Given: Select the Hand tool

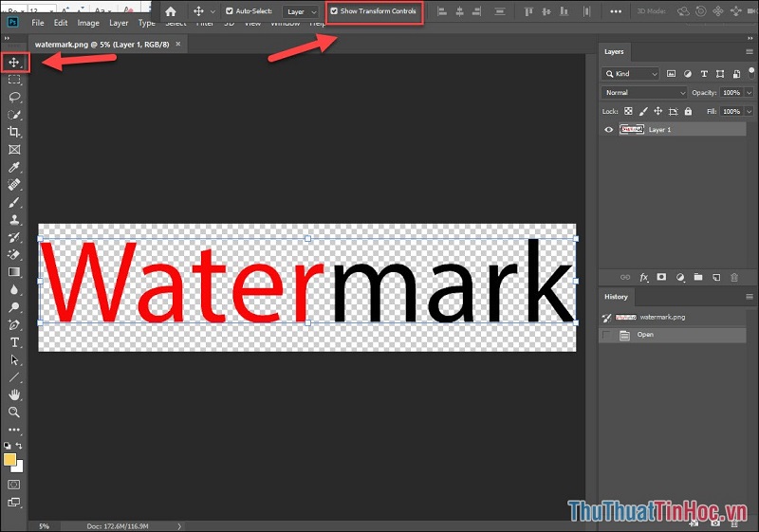Looking at the screenshot, I should [14, 394].
